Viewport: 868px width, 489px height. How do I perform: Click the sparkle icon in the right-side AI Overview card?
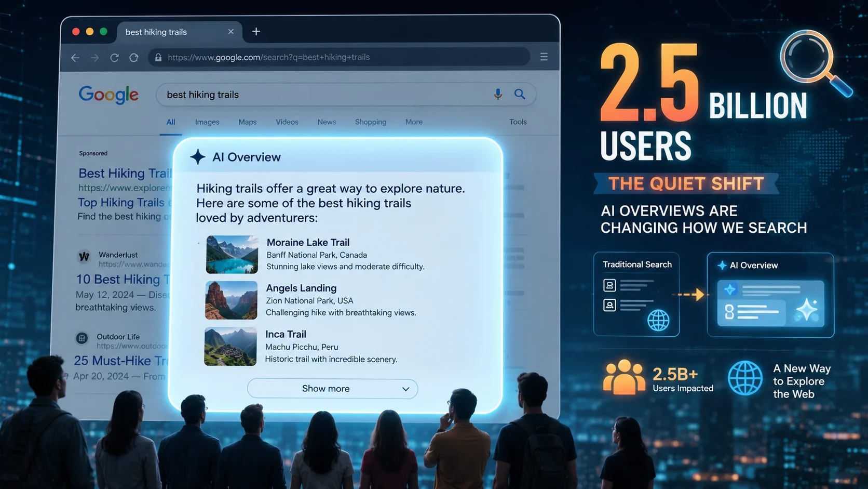tap(722, 266)
